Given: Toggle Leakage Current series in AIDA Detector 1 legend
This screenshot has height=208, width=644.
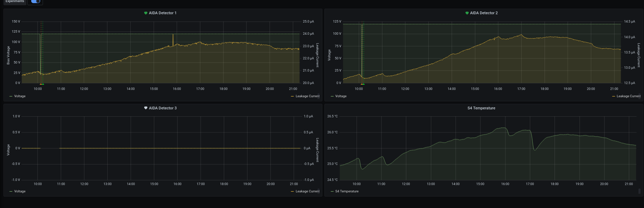Looking at the screenshot, I should pyautogui.click(x=307, y=96).
